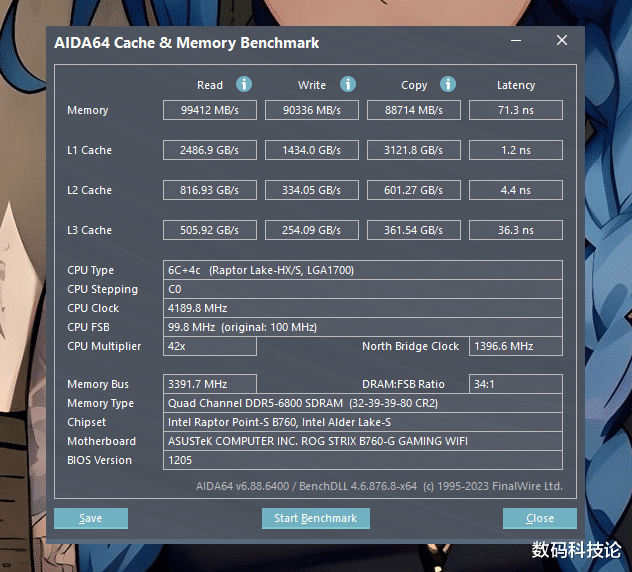Click the Memory Type label
Image resolution: width=632 pixels, height=572 pixels.
point(100,403)
